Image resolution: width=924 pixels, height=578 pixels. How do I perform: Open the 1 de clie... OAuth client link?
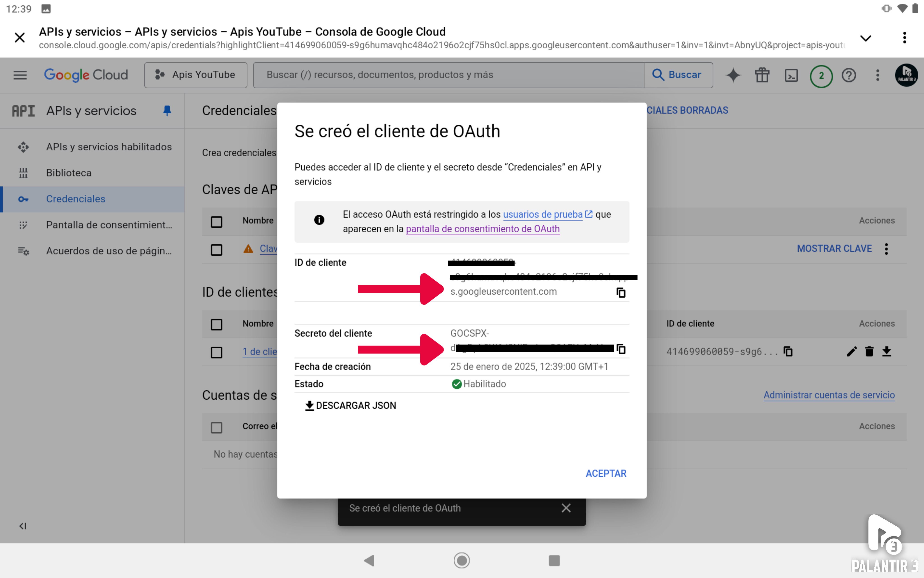(x=260, y=352)
